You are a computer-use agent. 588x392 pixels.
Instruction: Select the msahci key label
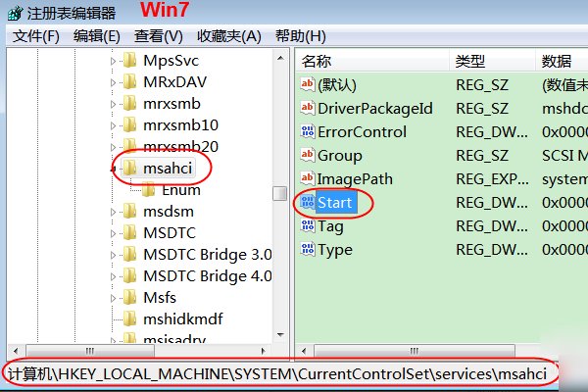(168, 168)
